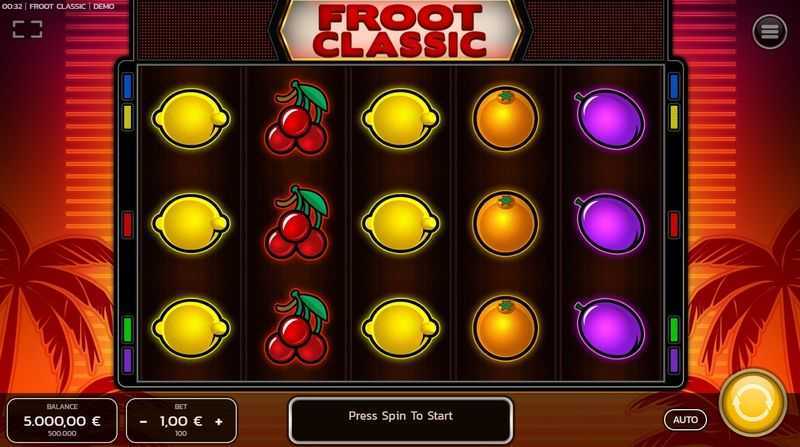The image size is (800, 447).
Task: Increase bet with plus button
Action: [219, 421]
